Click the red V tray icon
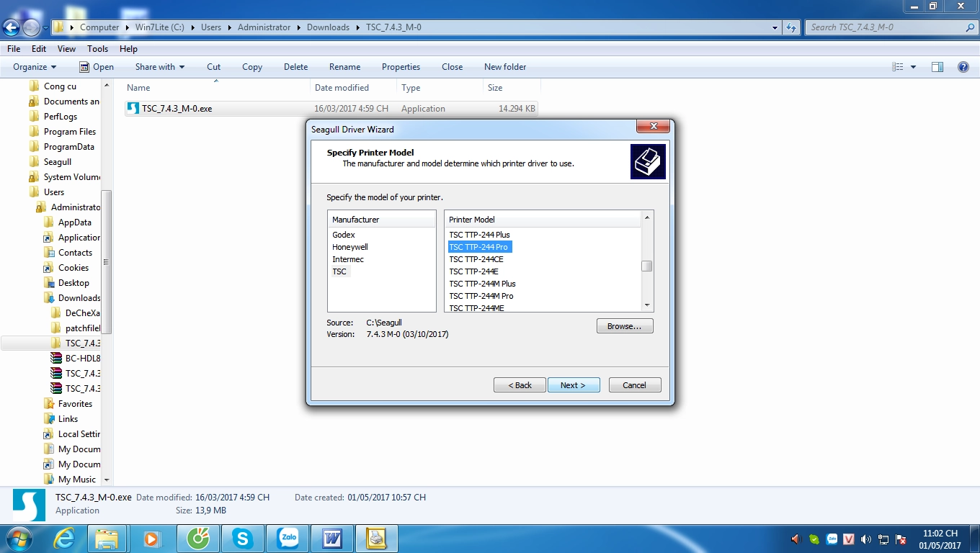 pos(849,539)
